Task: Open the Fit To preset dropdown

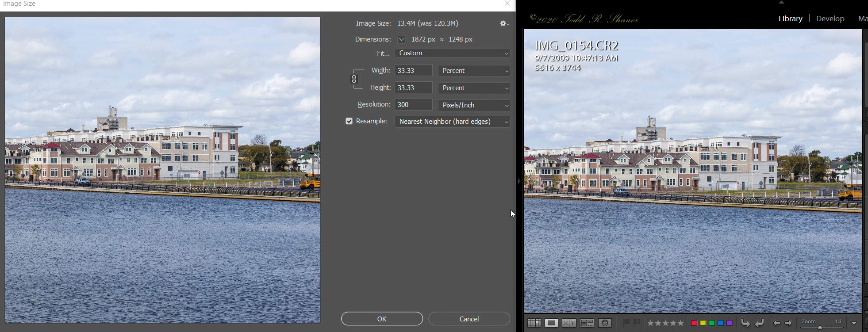Action: 453,53
